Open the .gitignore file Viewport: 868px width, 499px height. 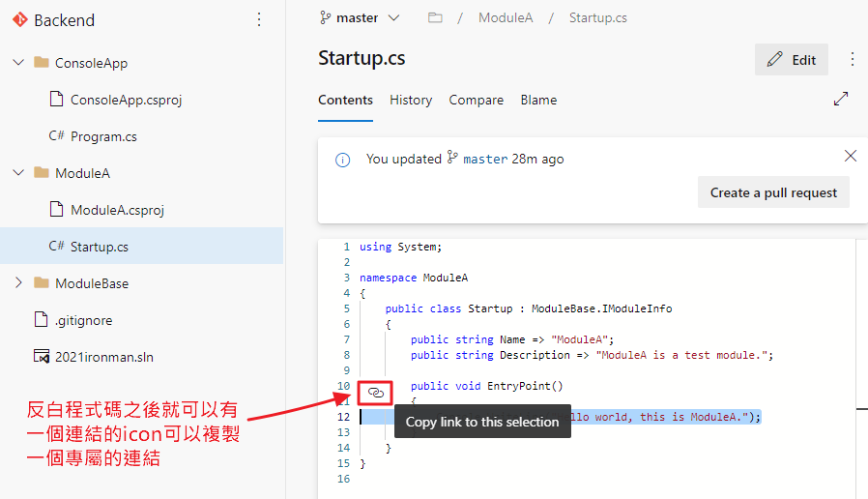tap(83, 320)
